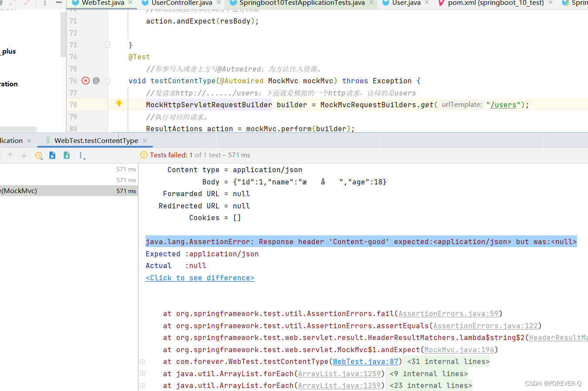Click the 'Redirected URL = null' output line
The height and width of the screenshot is (391, 588).
(x=204, y=206)
